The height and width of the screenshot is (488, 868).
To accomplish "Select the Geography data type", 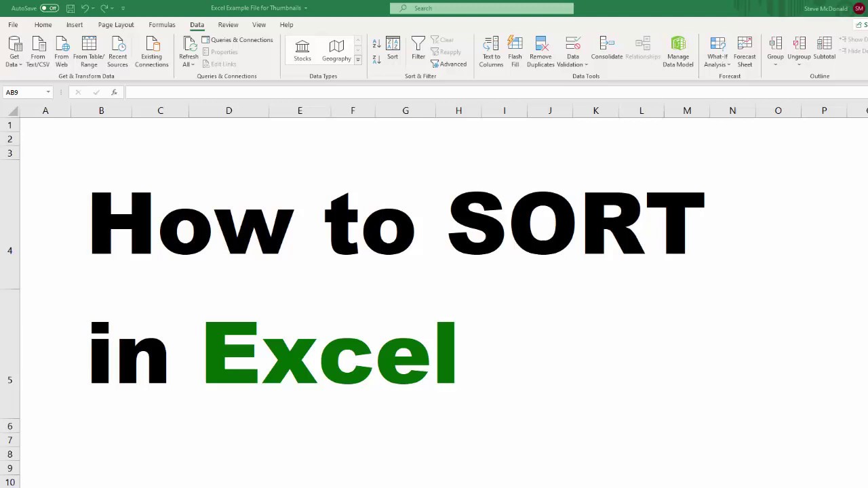I will [336, 51].
